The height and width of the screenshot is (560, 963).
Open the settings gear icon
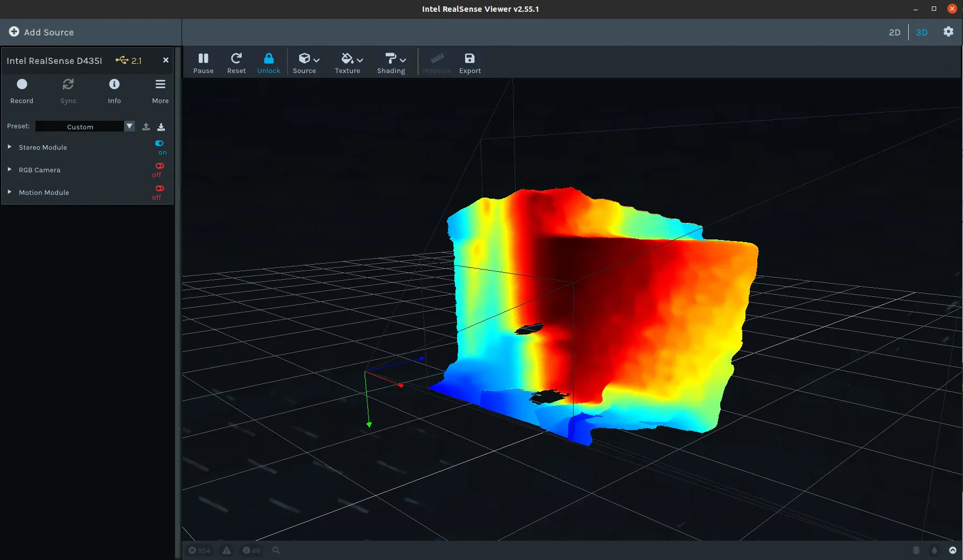(x=948, y=32)
